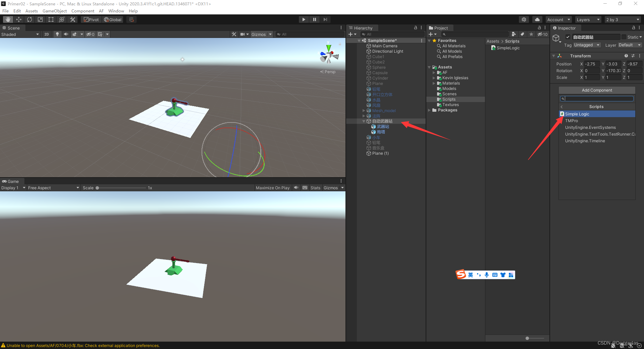
Task: Click the Play button
Action: pyautogui.click(x=304, y=19)
